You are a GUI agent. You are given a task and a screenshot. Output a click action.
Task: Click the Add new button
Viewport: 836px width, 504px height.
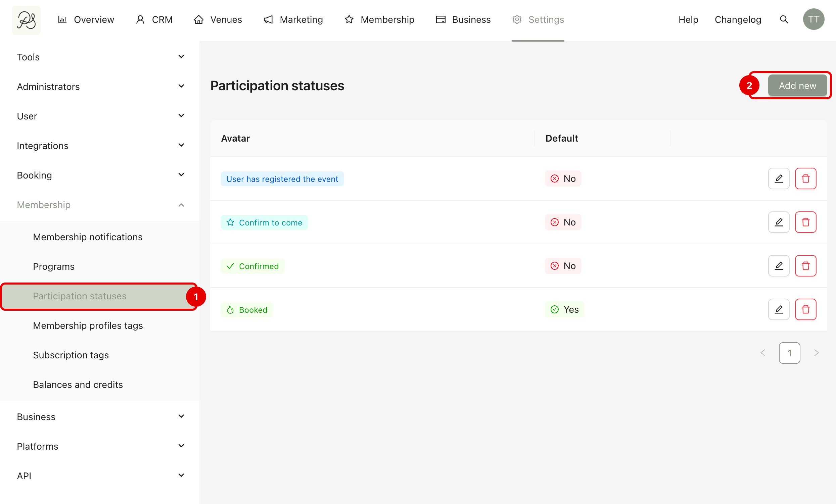(x=797, y=86)
